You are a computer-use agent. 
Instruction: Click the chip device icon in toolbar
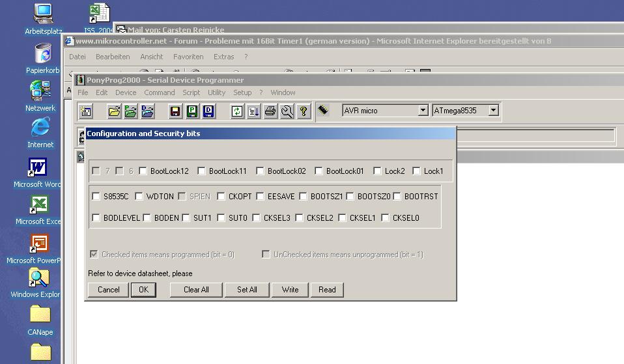click(x=323, y=110)
